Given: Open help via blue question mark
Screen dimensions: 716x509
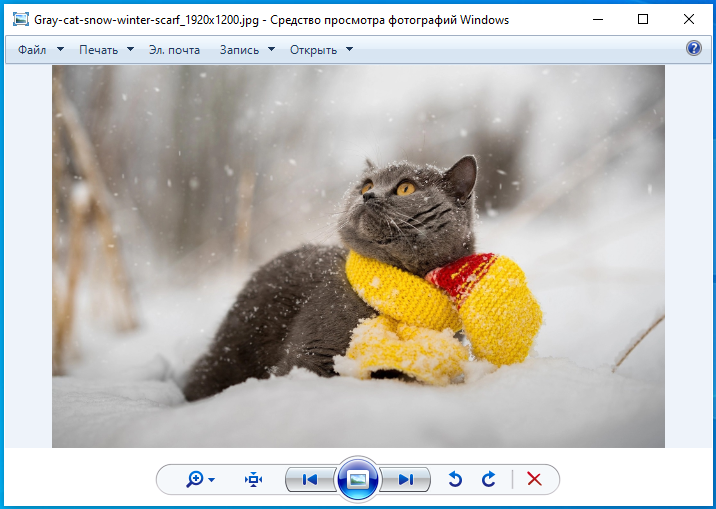Looking at the screenshot, I should point(694,48).
